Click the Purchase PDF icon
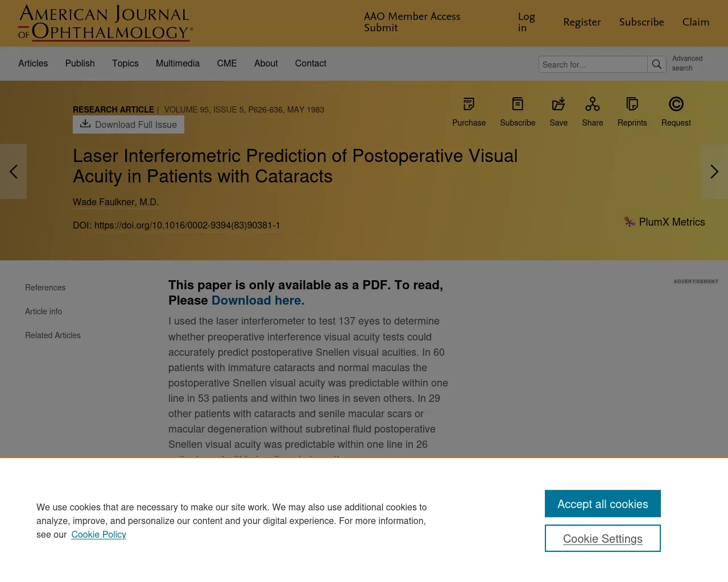This screenshot has height=582, width=728. tap(469, 104)
